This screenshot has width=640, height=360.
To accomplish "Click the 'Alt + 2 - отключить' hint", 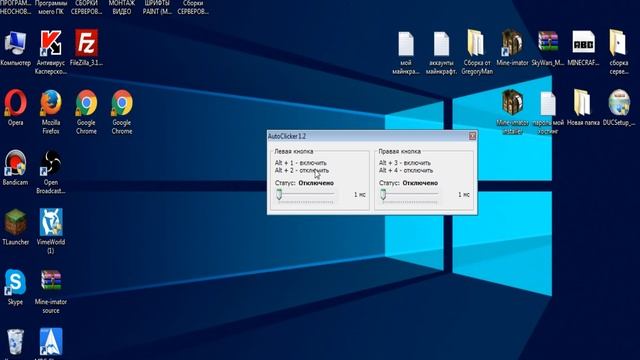I will (x=302, y=170).
